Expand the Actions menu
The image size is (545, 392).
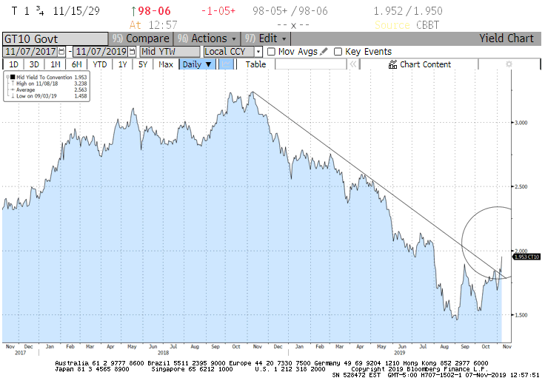tap(214, 38)
